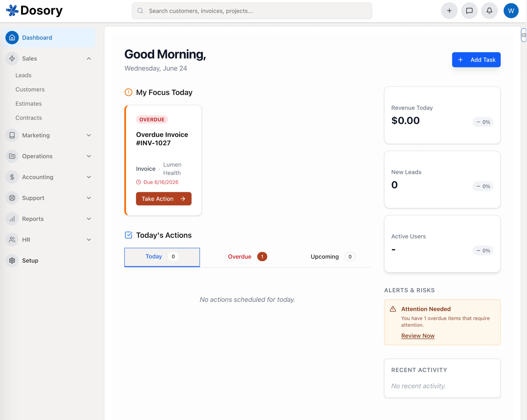Open the notifications bell icon
Screen dimensions: 527x420
click(489, 11)
